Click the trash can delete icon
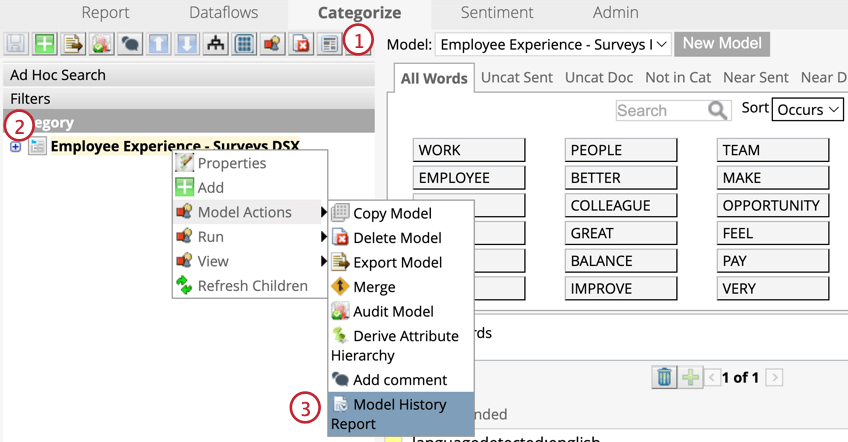Image resolution: width=848 pixels, height=442 pixels. tap(664, 377)
